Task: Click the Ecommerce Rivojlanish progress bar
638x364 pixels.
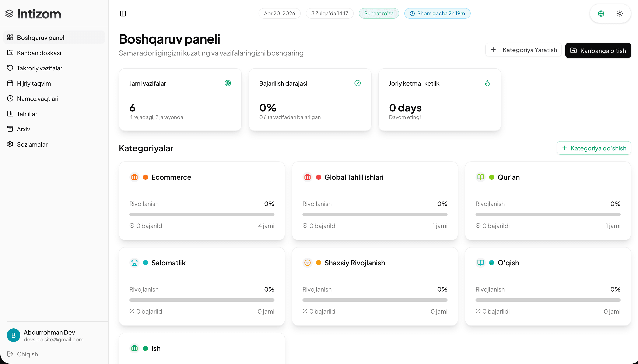Action: click(x=202, y=214)
